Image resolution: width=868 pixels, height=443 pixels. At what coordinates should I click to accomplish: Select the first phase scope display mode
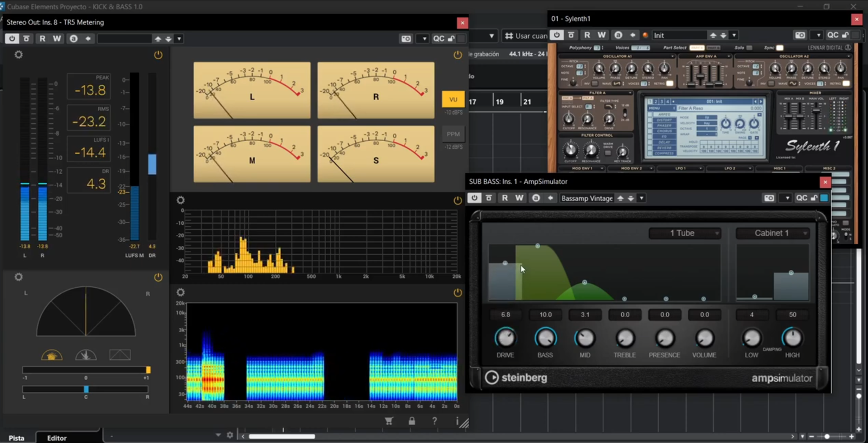pos(52,356)
